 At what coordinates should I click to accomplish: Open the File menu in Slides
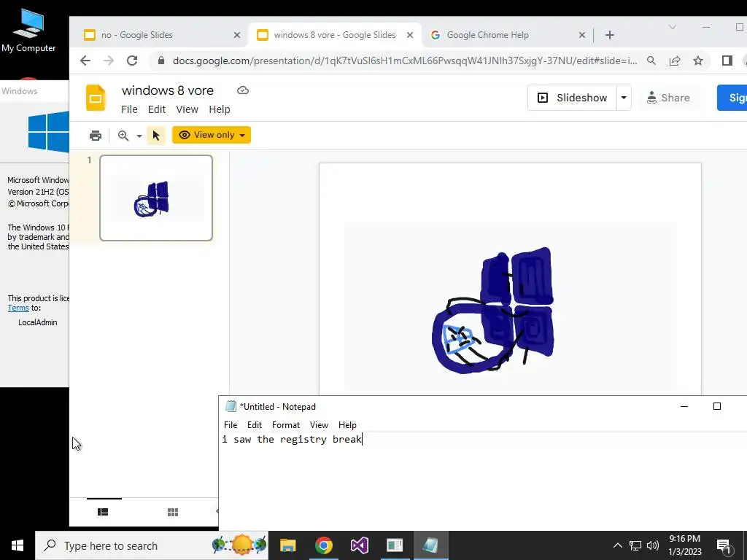129,109
